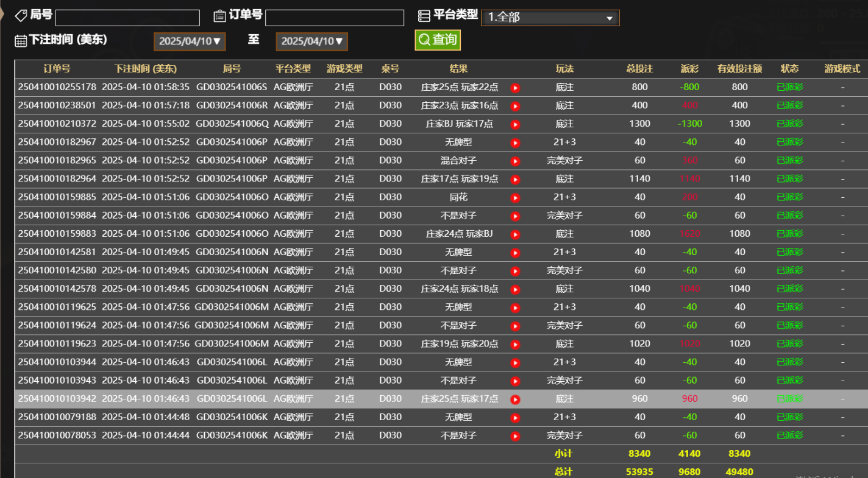Focus the 订单号 text input
The height and width of the screenshot is (478, 868).
(335, 18)
